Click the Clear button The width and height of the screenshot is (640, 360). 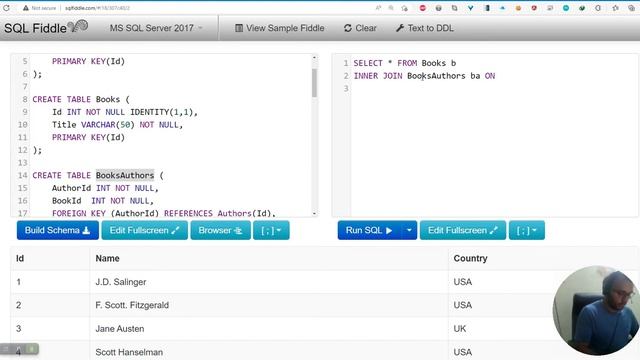click(x=360, y=28)
